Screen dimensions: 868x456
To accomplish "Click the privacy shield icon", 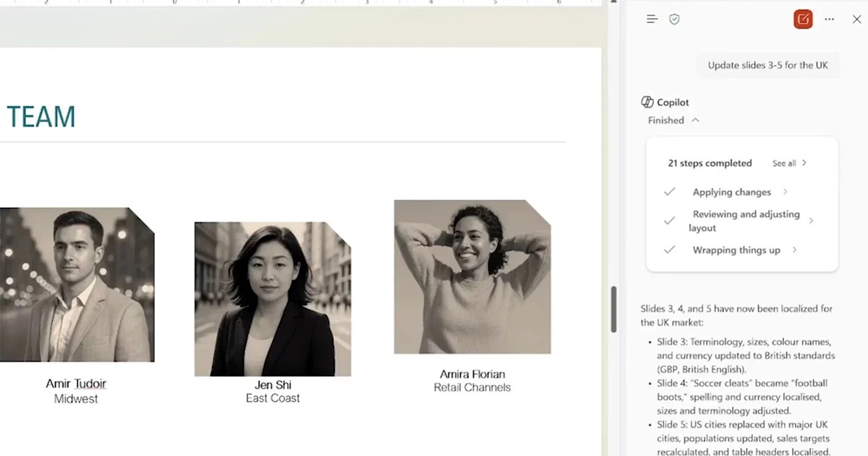I will point(674,19).
